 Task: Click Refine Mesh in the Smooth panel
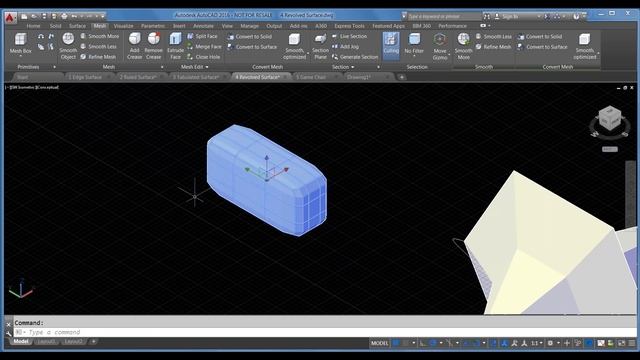click(493, 47)
